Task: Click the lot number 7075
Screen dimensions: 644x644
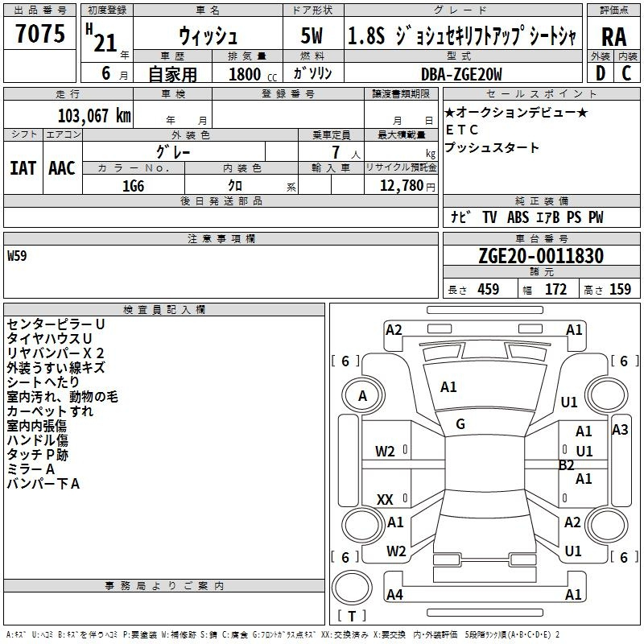Action: tap(40, 34)
